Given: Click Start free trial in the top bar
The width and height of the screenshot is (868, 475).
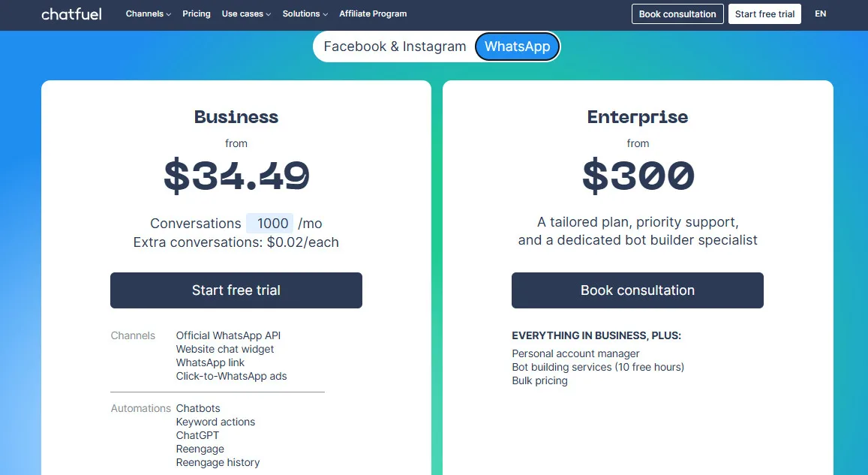Looking at the screenshot, I should coord(764,14).
